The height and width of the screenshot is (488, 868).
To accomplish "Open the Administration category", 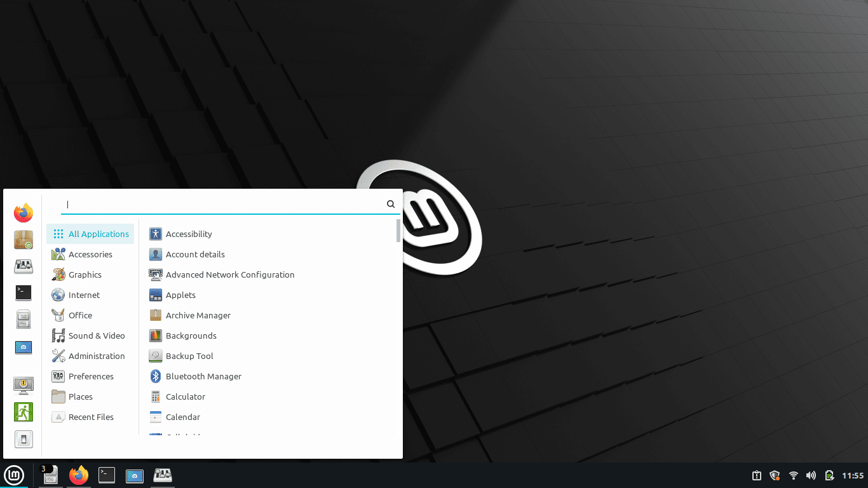I will pos(97,356).
